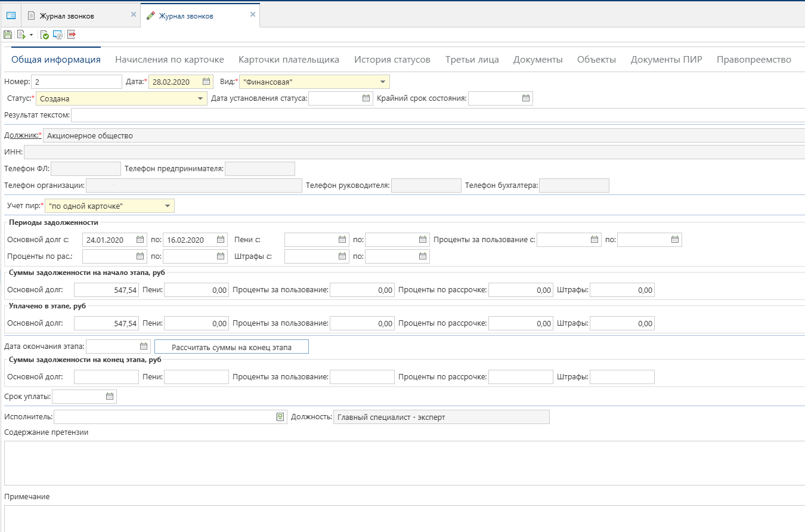Expand the Вид dropdown showing "Финансовая"
The image size is (805, 532).
tap(382, 82)
